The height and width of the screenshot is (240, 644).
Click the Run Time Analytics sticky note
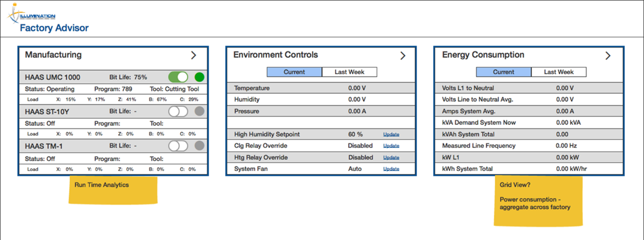click(113, 190)
